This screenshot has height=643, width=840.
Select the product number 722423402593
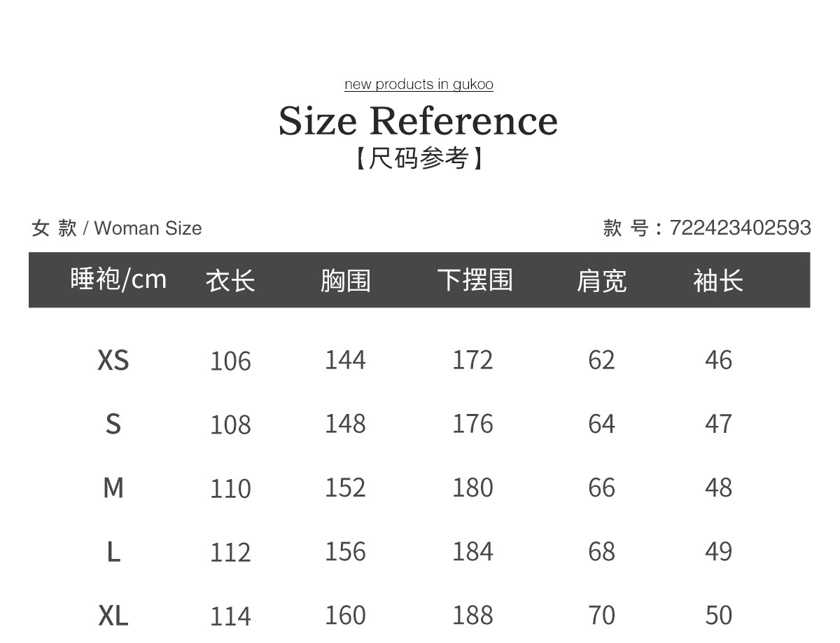740,228
